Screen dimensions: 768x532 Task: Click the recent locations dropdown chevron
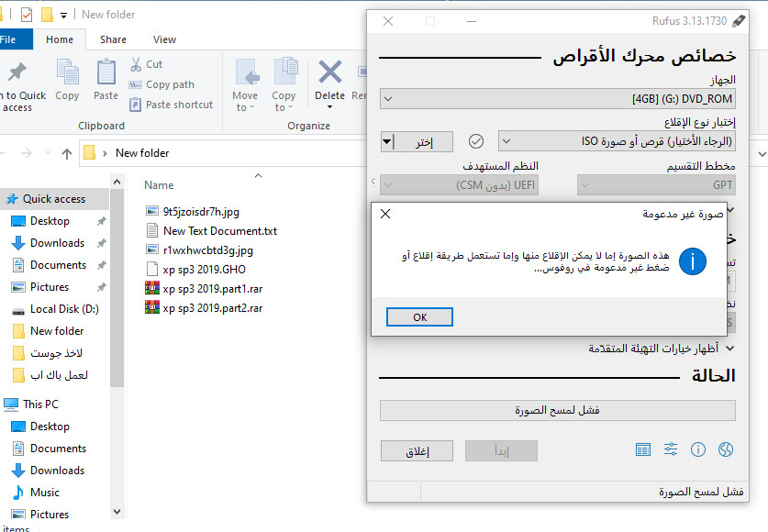48,153
